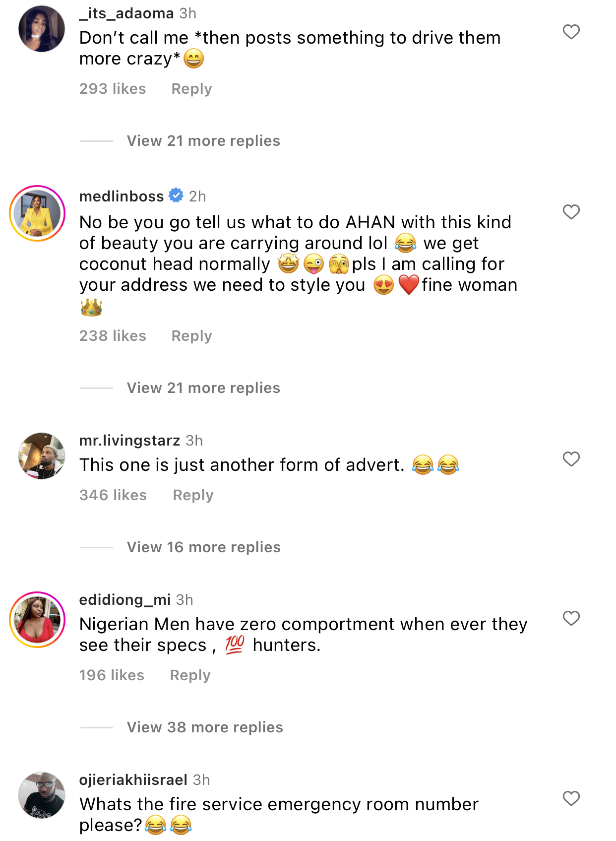Like medlinboss's comment with the heart

tap(571, 212)
